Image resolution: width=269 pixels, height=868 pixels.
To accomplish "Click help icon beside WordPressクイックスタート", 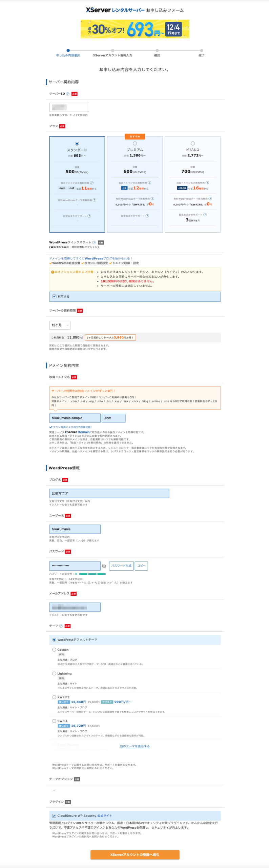I will (94, 242).
